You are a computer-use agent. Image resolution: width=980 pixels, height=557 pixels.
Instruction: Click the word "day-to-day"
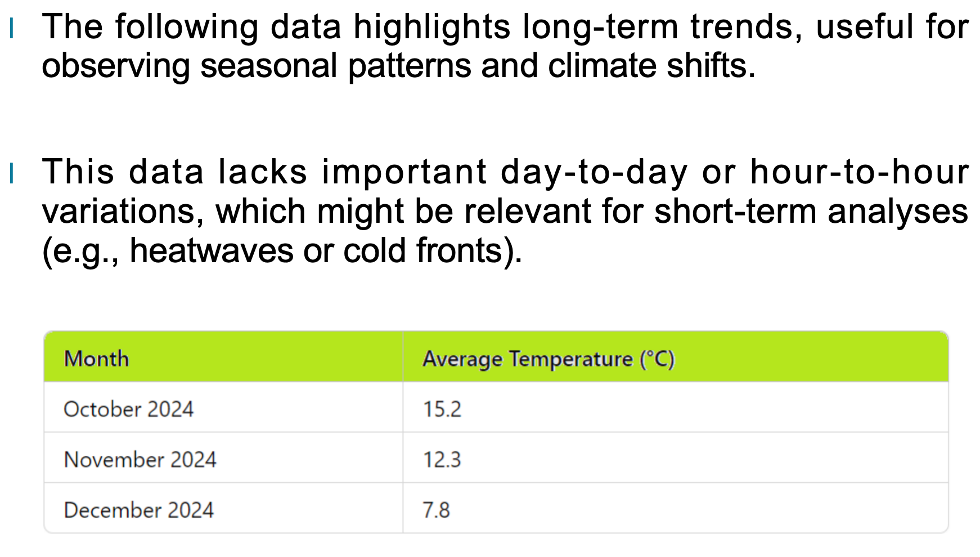[594, 172]
